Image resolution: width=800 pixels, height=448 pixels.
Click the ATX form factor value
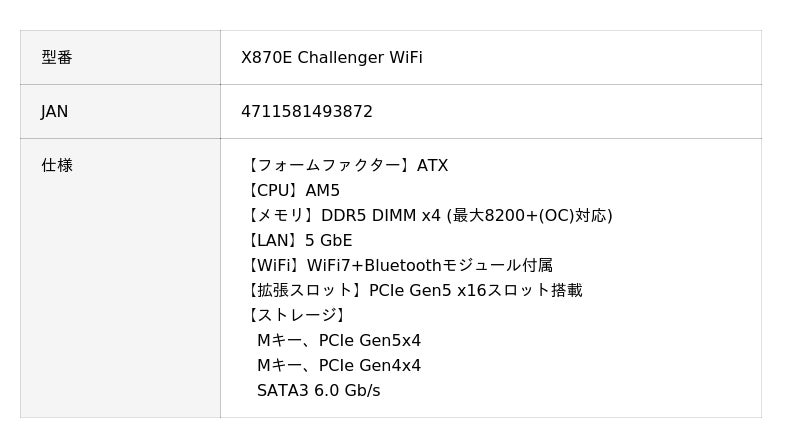pos(432,166)
